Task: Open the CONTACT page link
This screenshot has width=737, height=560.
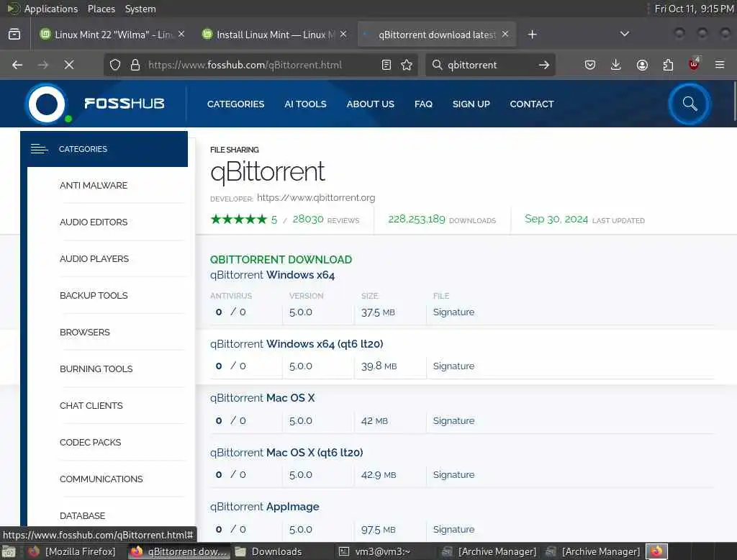Action: coord(532,104)
